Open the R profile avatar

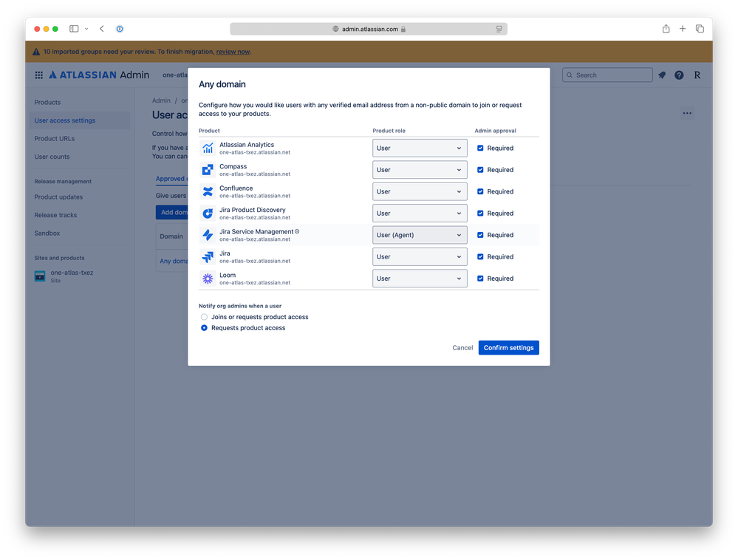click(x=697, y=75)
